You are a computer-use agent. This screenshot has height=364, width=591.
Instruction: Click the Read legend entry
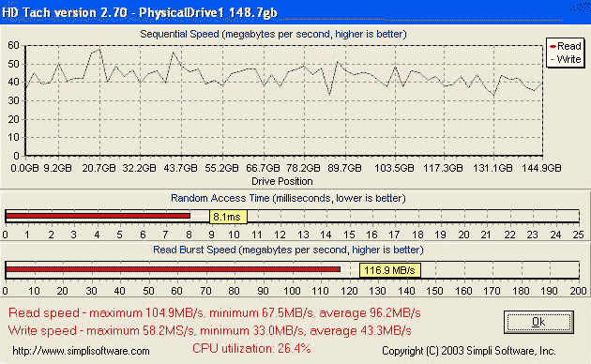[x=566, y=46]
